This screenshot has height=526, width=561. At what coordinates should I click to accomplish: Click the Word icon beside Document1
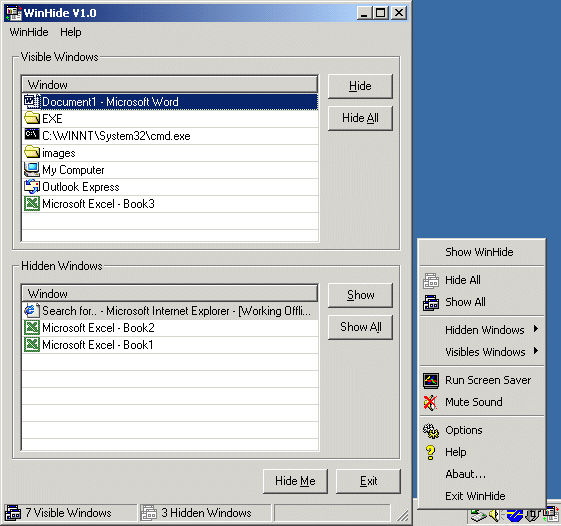[31, 102]
